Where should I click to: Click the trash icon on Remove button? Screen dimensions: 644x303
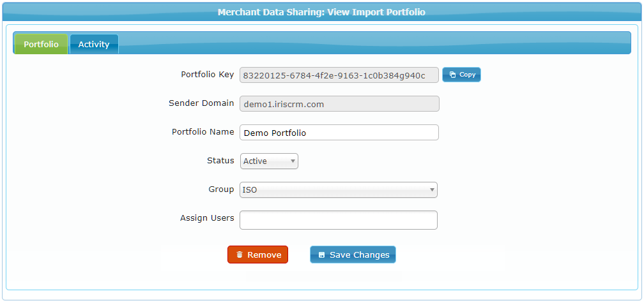click(x=240, y=255)
